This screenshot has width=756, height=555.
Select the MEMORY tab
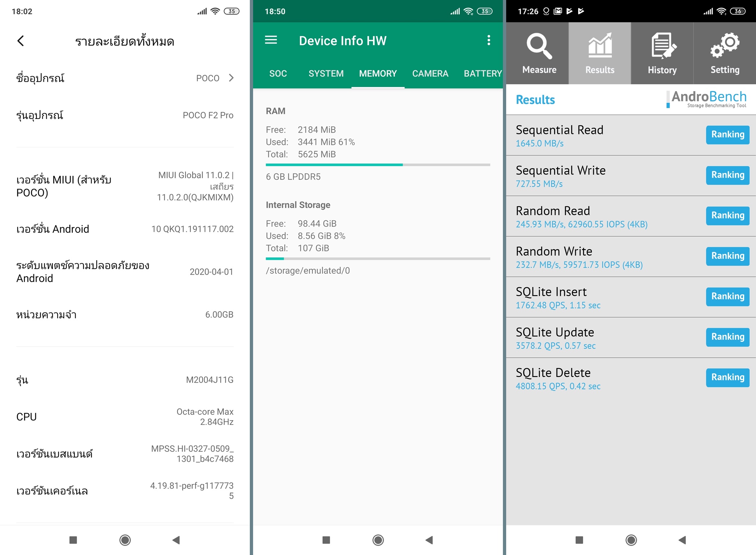[x=378, y=73]
